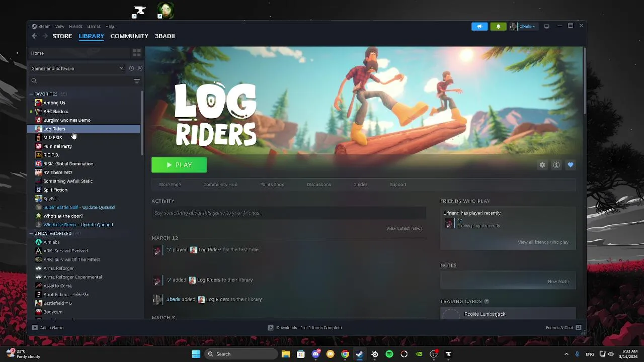The height and width of the screenshot is (362, 644).
Task: Click the Add a Game plus icon
Action: coord(35,328)
